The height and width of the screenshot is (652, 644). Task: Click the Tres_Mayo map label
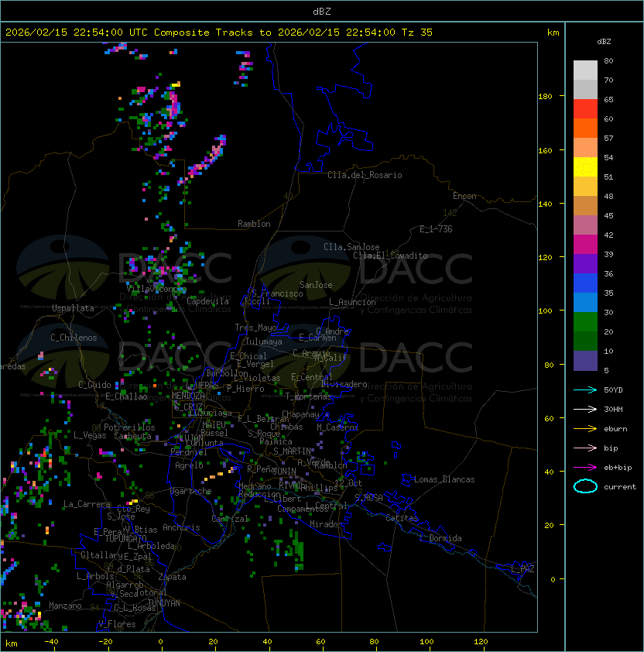pos(255,328)
